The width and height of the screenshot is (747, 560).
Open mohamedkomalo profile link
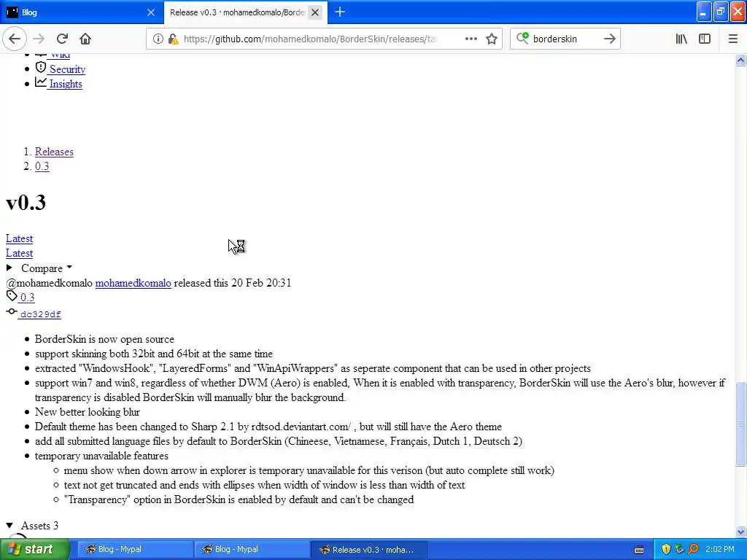[x=133, y=283]
